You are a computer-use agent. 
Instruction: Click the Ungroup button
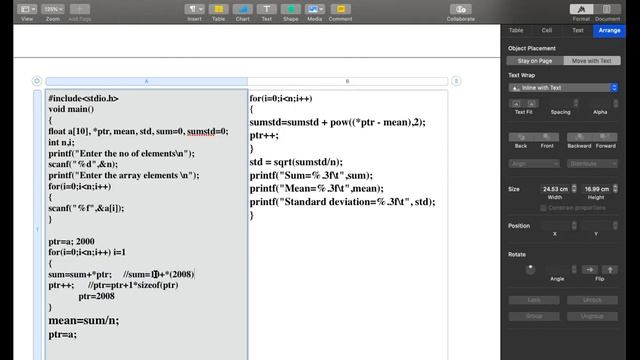[592, 316]
